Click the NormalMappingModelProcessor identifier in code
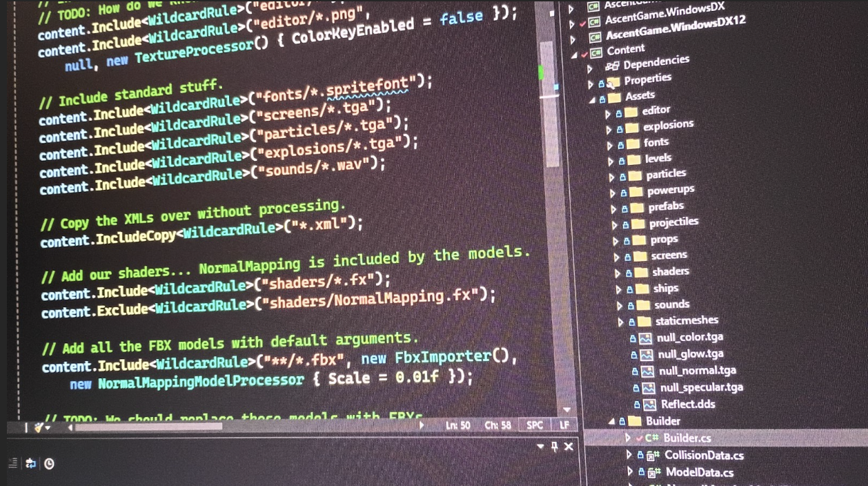 coord(201,381)
